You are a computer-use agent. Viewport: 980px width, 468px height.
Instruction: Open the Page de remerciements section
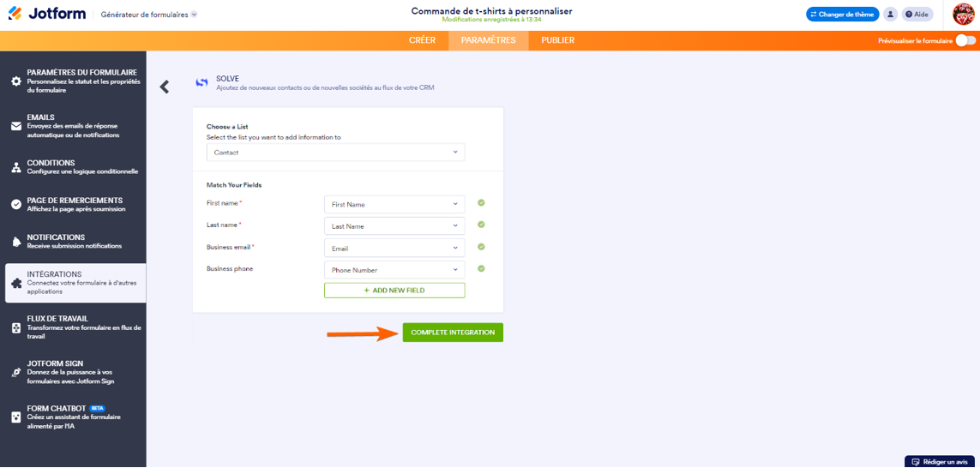click(x=75, y=204)
